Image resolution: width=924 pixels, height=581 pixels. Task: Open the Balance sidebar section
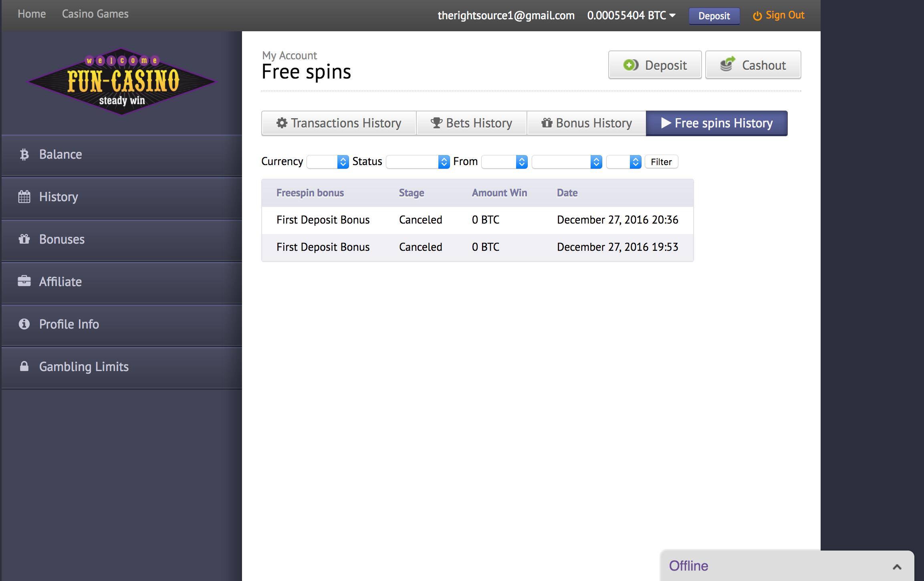pos(122,155)
